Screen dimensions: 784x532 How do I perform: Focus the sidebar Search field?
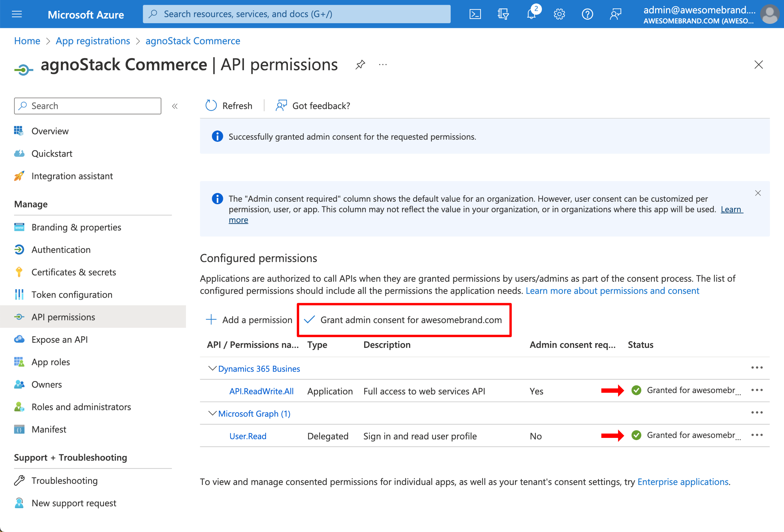click(x=88, y=106)
